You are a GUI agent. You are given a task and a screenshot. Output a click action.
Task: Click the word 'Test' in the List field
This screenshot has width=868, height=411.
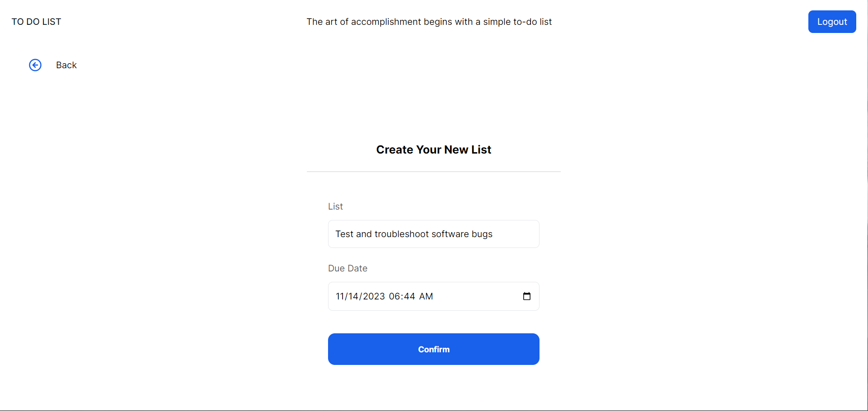(344, 234)
